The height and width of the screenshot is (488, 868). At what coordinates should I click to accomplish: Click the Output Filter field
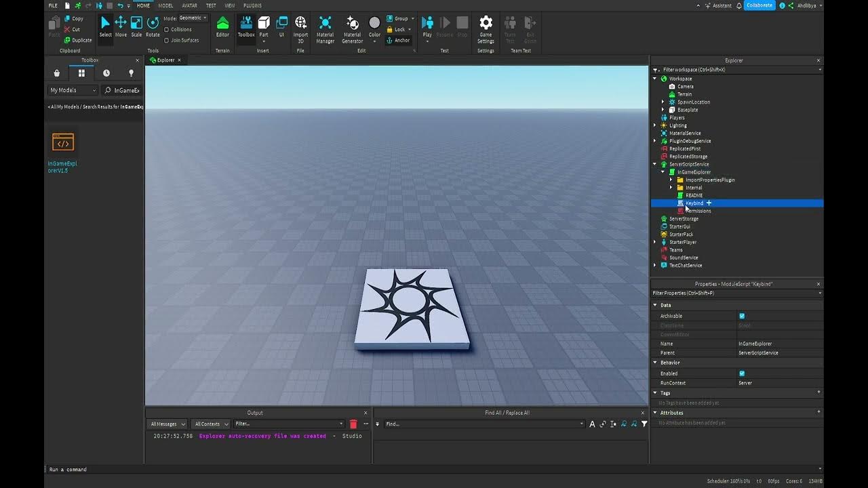coord(289,424)
